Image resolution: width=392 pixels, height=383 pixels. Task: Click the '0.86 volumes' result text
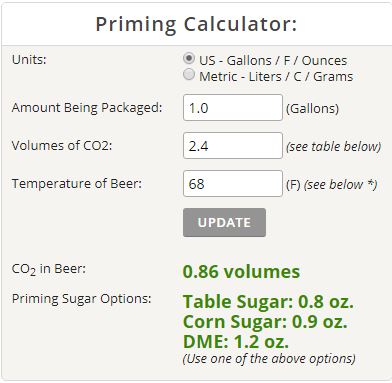(241, 271)
